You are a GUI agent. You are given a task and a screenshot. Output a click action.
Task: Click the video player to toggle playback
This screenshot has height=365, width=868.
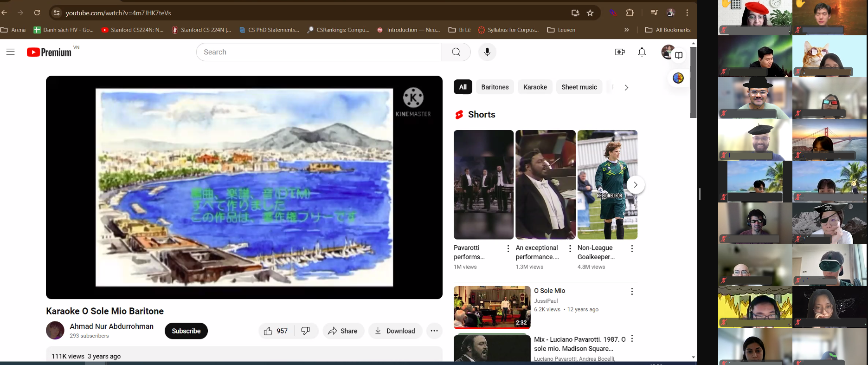pos(244,187)
